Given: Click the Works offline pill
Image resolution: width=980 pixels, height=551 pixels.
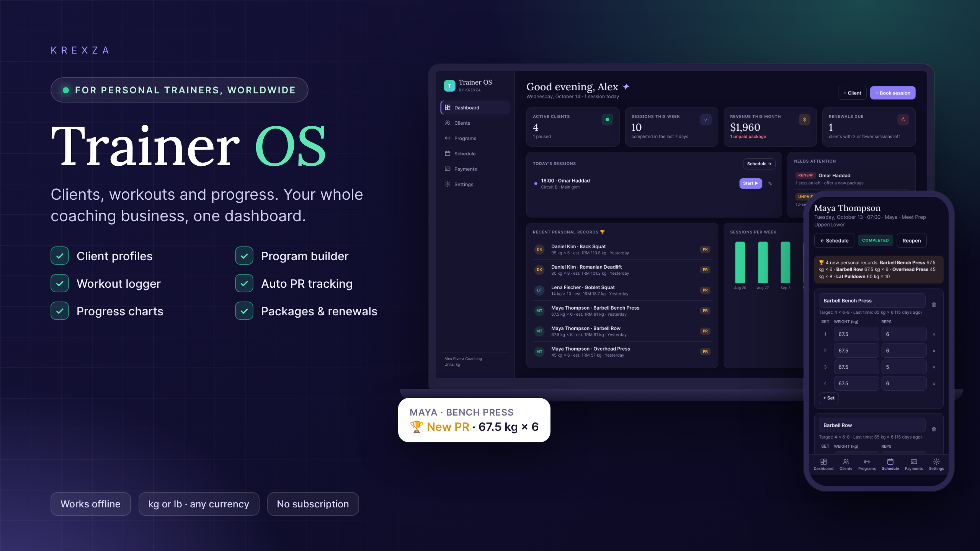Looking at the screenshot, I should click(91, 504).
